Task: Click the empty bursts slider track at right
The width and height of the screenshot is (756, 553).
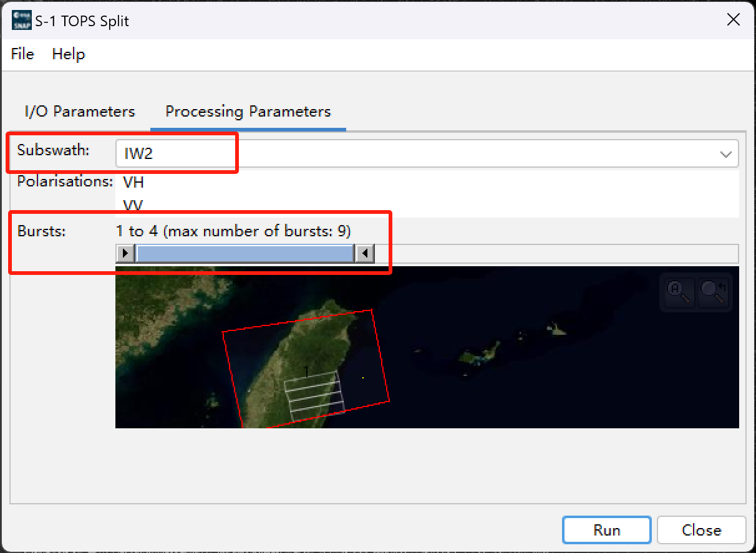Action: [x=556, y=253]
